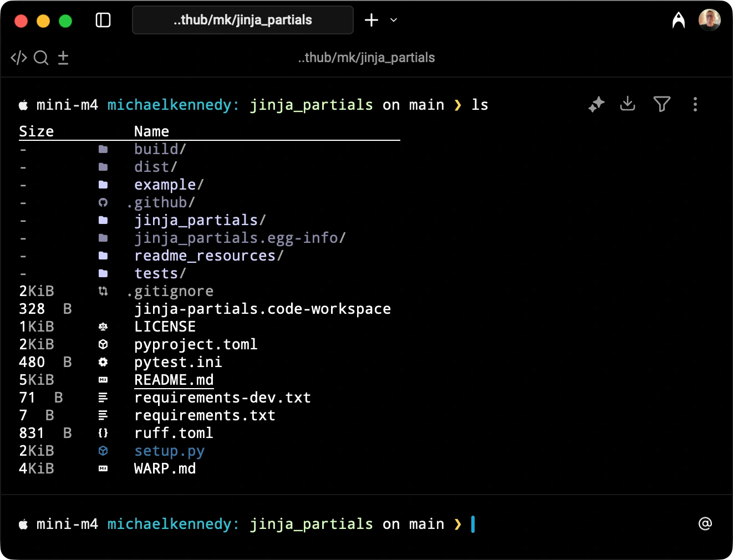Filter block output with funnel icon
This screenshot has width=733, height=560.
click(x=661, y=104)
